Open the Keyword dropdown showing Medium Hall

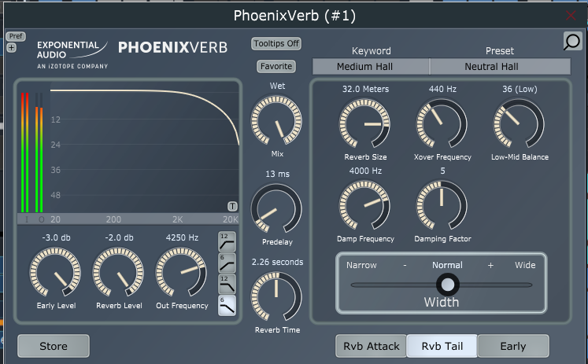[x=371, y=67]
